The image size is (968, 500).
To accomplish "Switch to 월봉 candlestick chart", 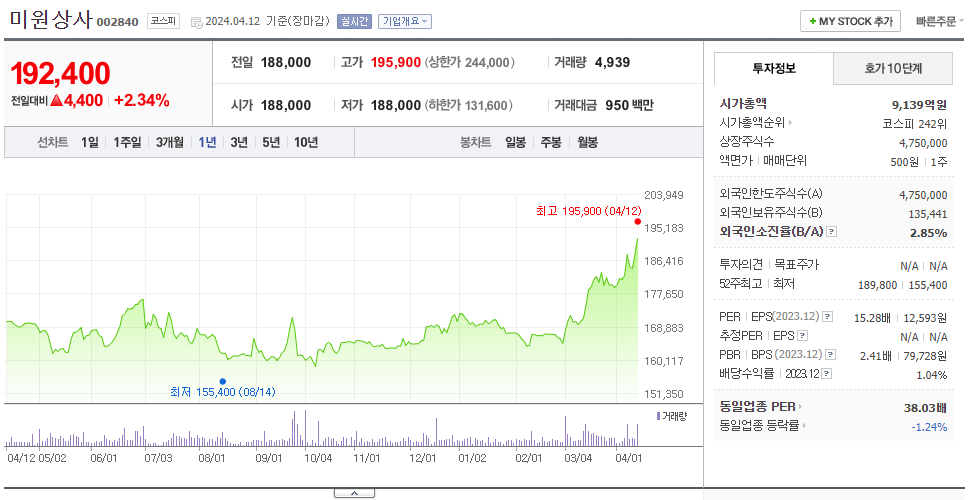I will coord(588,143).
